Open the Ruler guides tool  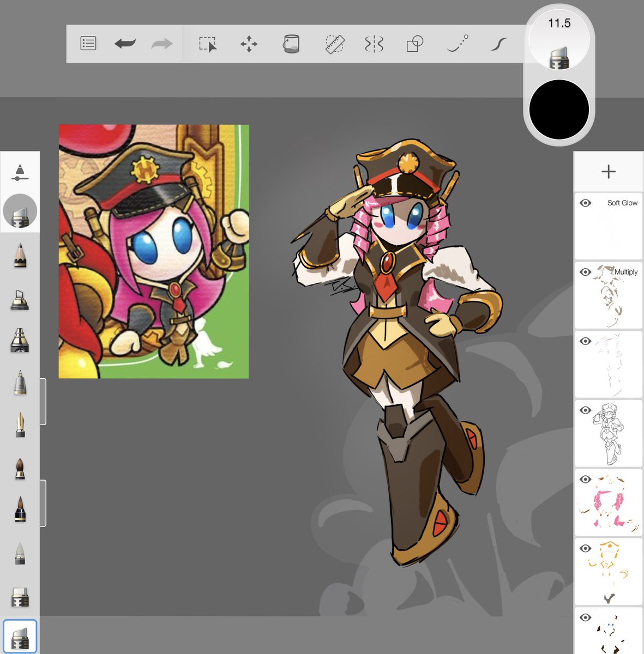334,44
